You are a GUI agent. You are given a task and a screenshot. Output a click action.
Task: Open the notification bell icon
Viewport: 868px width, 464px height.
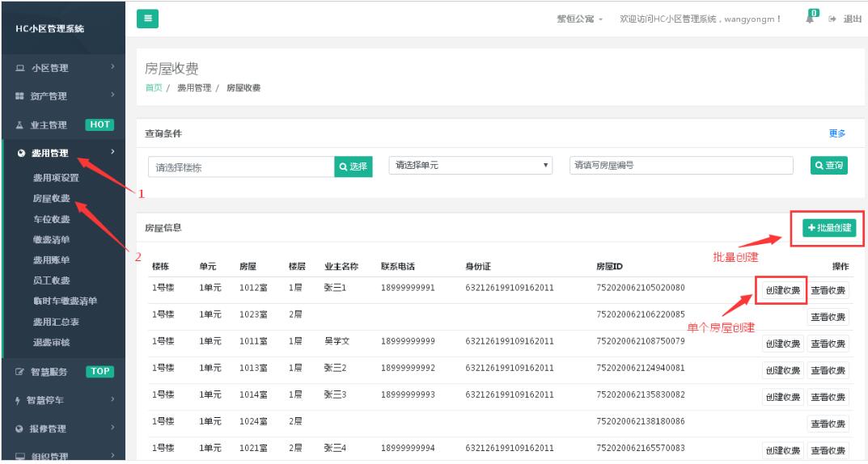811,18
